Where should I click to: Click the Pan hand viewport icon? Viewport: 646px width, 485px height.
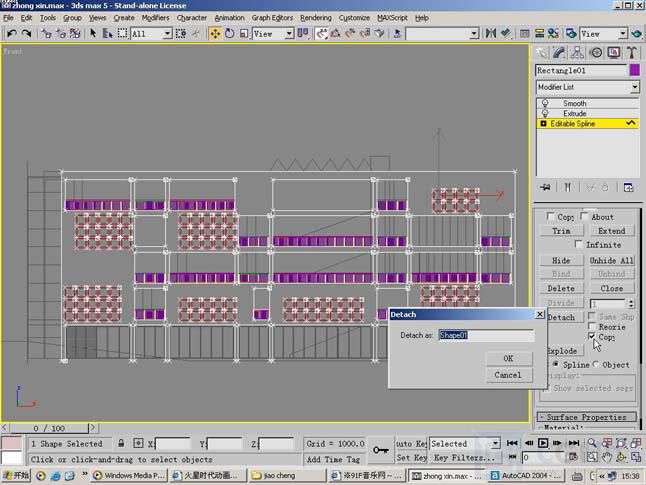click(607, 457)
